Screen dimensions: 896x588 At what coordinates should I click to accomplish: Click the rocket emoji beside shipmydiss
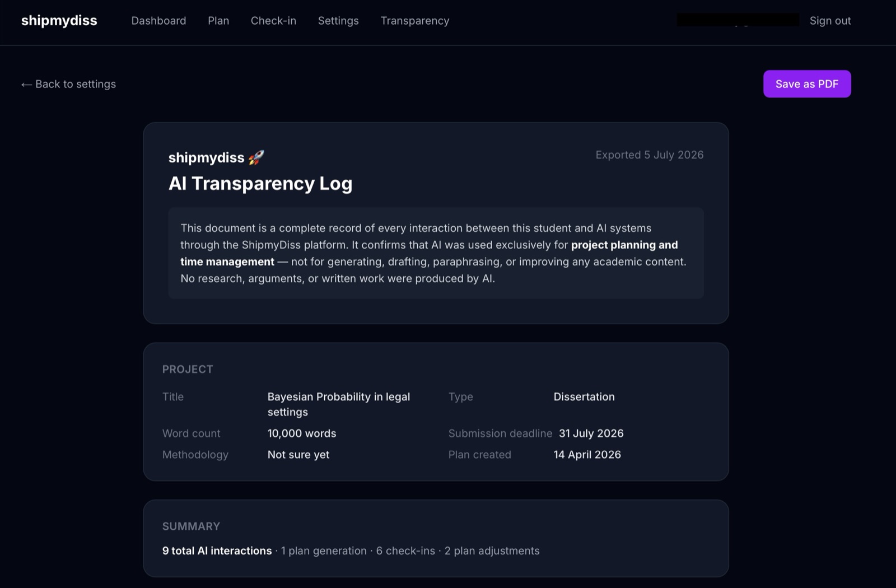tap(256, 157)
